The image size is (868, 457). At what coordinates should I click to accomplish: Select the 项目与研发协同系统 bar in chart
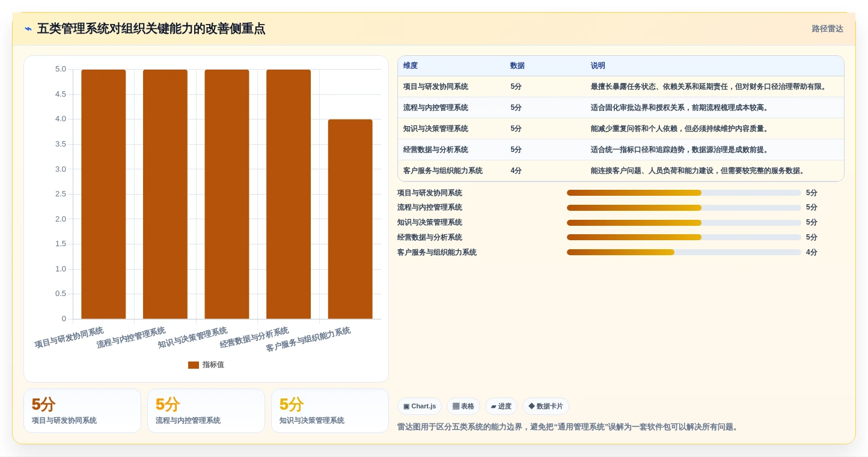point(103,194)
